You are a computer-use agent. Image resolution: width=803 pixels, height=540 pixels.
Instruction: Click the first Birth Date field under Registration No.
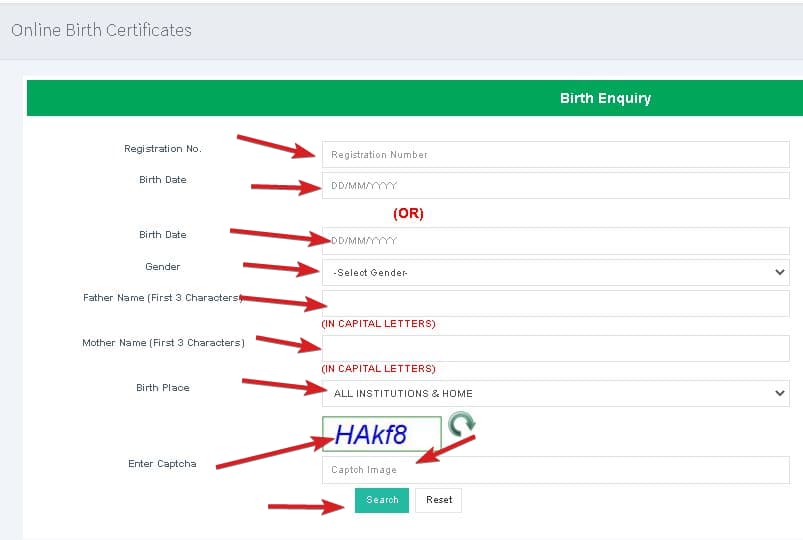click(x=555, y=186)
